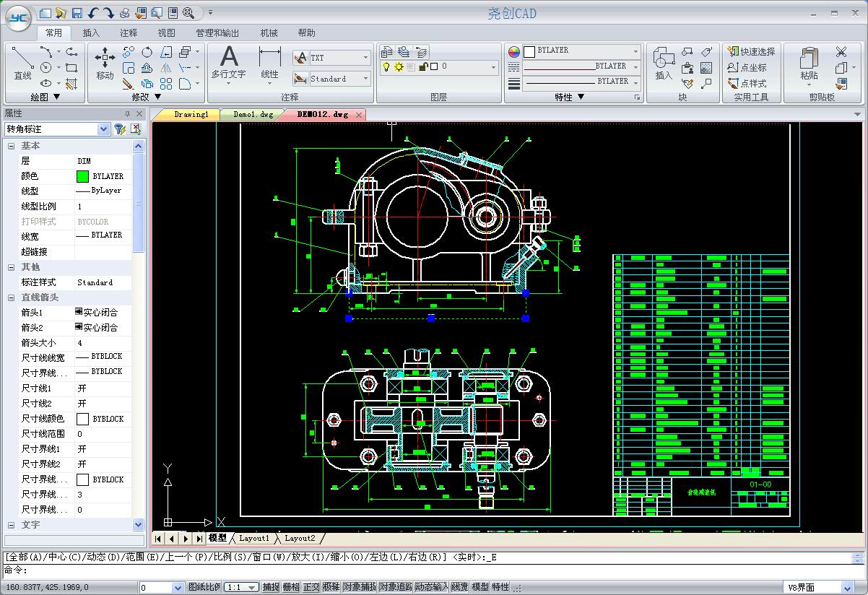The width and height of the screenshot is (868, 595).
Task: Select the erase brush tool in Modify
Action: [x=128, y=84]
